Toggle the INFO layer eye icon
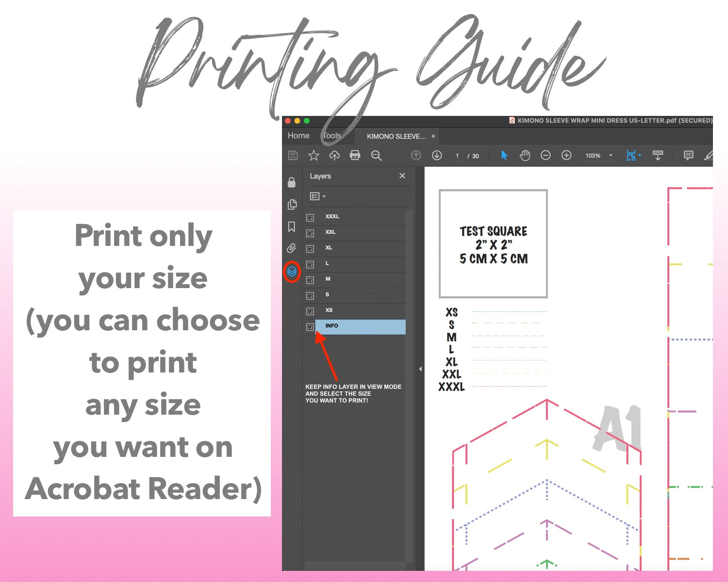The image size is (728, 582). pyautogui.click(x=310, y=327)
